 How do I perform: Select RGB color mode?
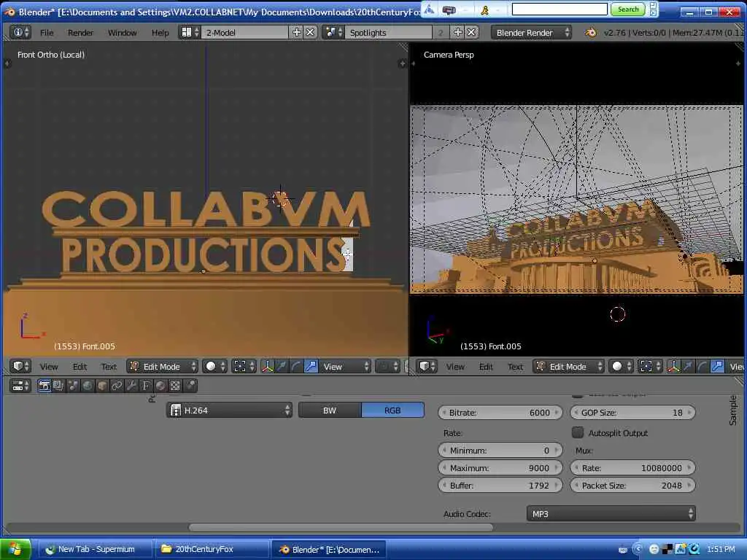(x=392, y=410)
